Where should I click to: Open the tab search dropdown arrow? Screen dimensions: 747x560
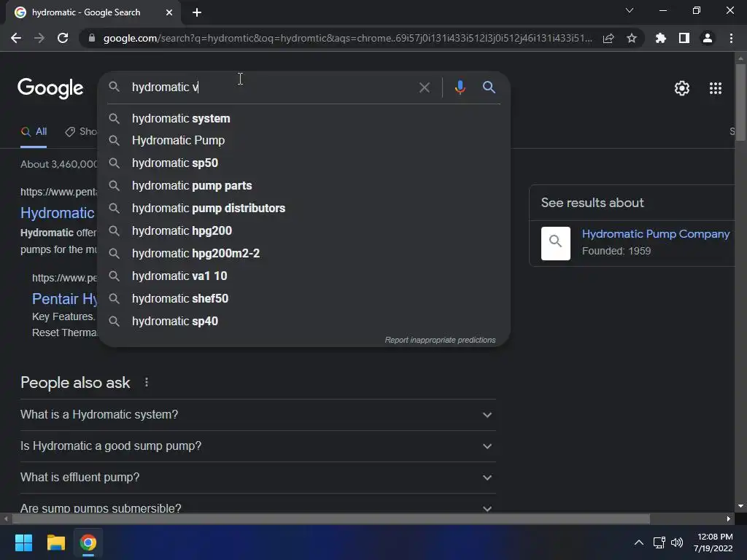tap(630, 10)
